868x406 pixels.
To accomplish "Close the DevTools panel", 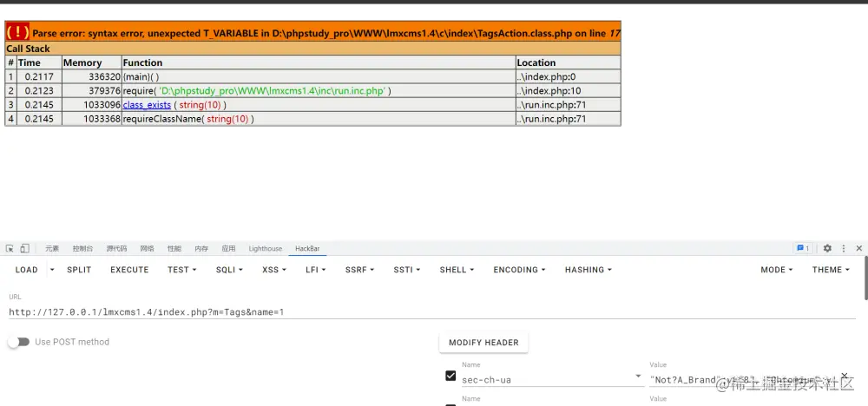I will pos(859,248).
